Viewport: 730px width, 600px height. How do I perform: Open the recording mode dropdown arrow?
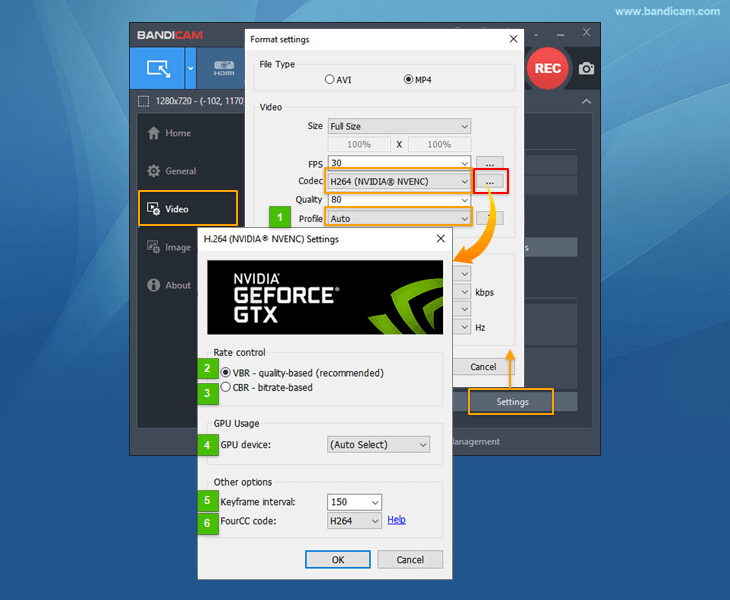point(190,68)
